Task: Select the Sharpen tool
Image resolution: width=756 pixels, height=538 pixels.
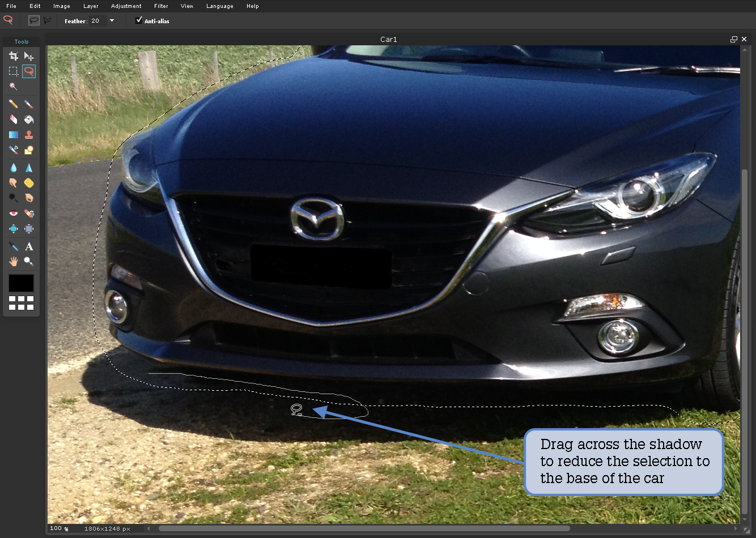Action: click(29, 168)
